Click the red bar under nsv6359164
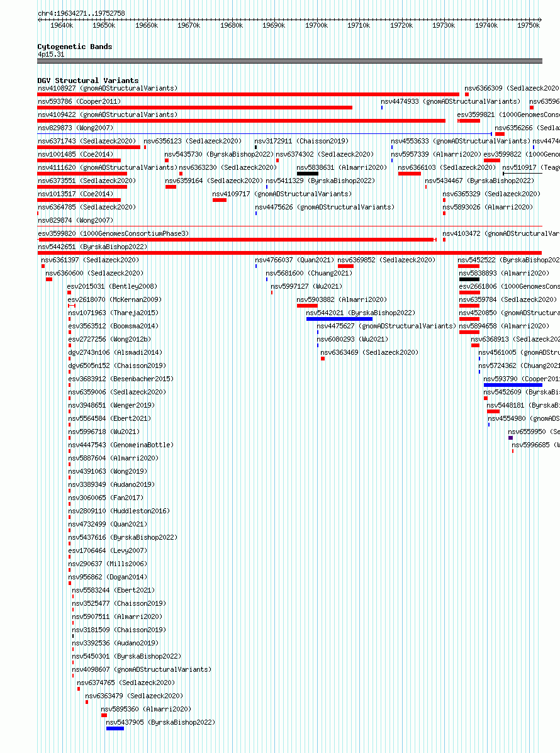The height and width of the screenshot is (753, 560). pos(171,187)
